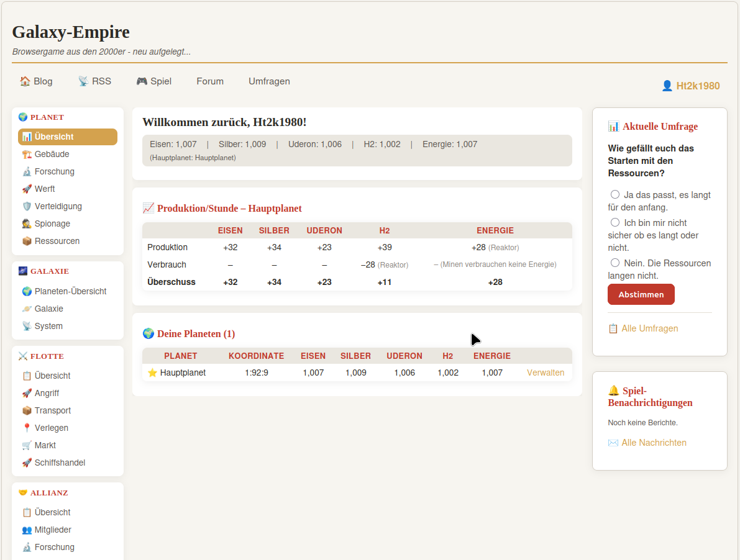Submit vote with Abstimmen button
This screenshot has height=560, width=740.
coord(641,295)
